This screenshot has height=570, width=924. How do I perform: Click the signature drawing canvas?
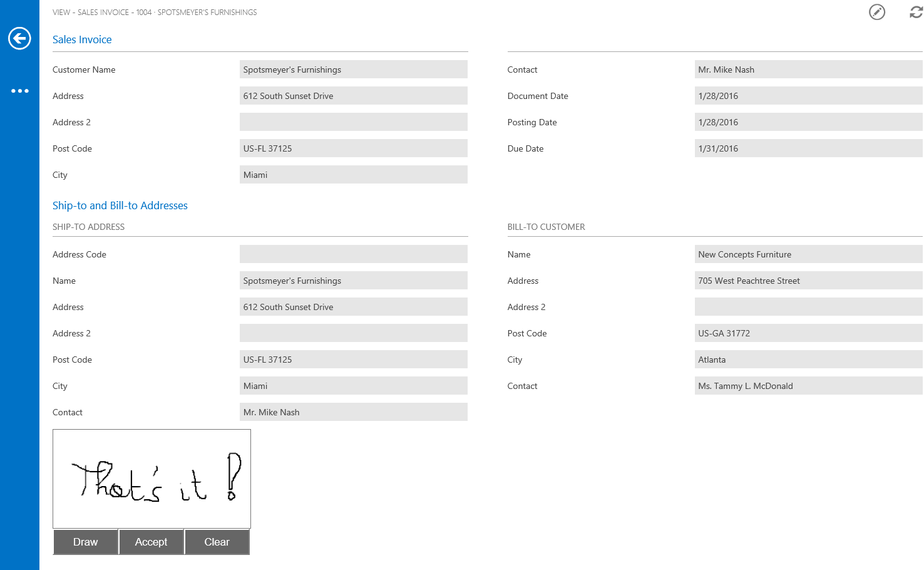(151, 479)
